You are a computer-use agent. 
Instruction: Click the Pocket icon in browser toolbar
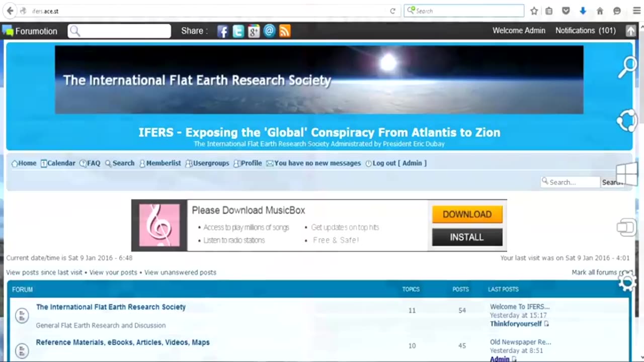click(566, 11)
